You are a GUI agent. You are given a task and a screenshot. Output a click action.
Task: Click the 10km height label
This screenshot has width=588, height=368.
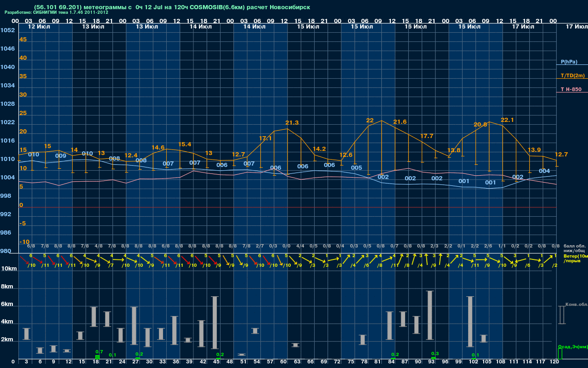[10, 269]
